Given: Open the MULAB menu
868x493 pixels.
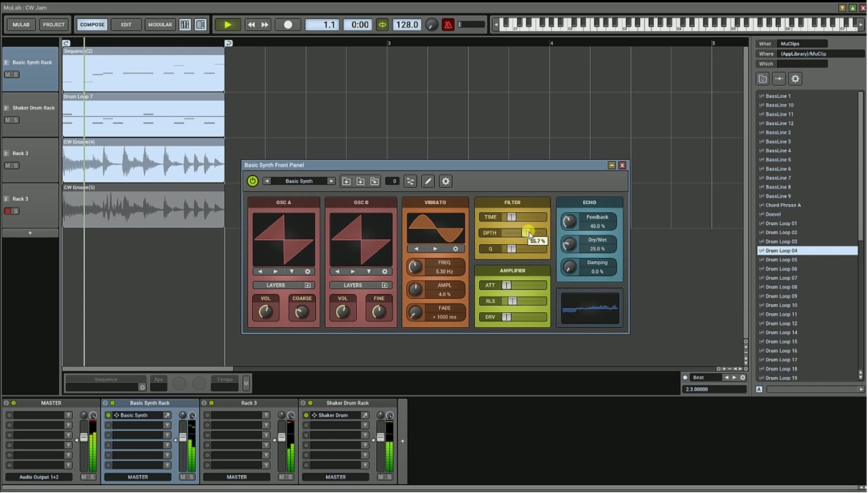Looking at the screenshot, I should pos(21,25).
